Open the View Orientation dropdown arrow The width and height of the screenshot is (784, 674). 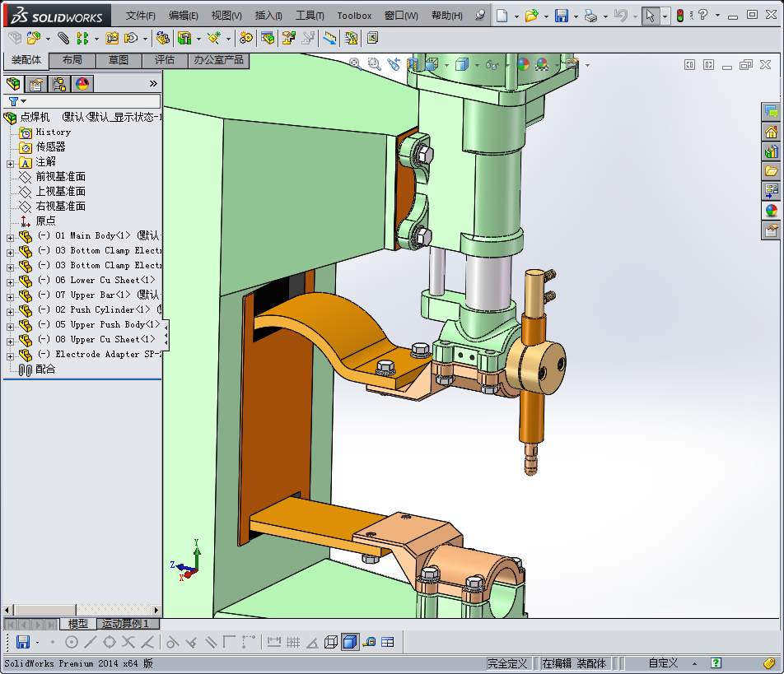[446, 66]
